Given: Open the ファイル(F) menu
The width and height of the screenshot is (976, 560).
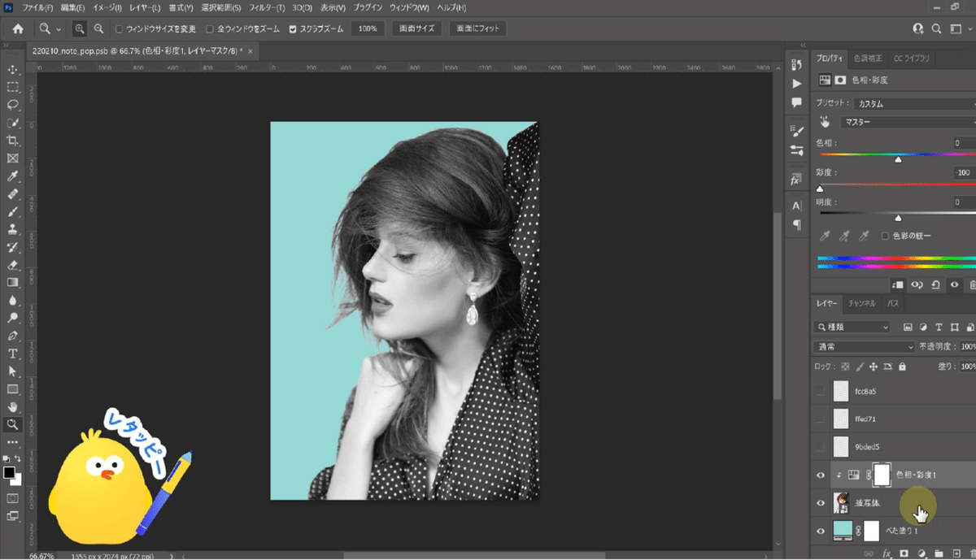Looking at the screenshot, I should click(37, 7).
